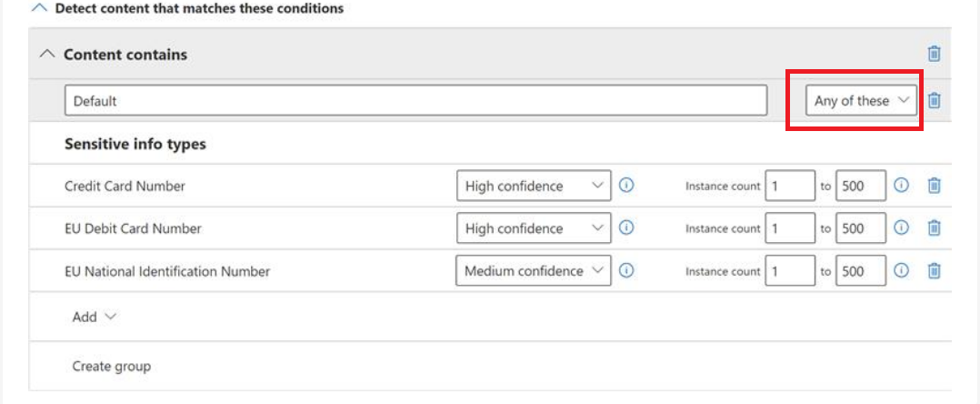
Task: Delete the Default group with trash icon
Action: tap(934, 101)
